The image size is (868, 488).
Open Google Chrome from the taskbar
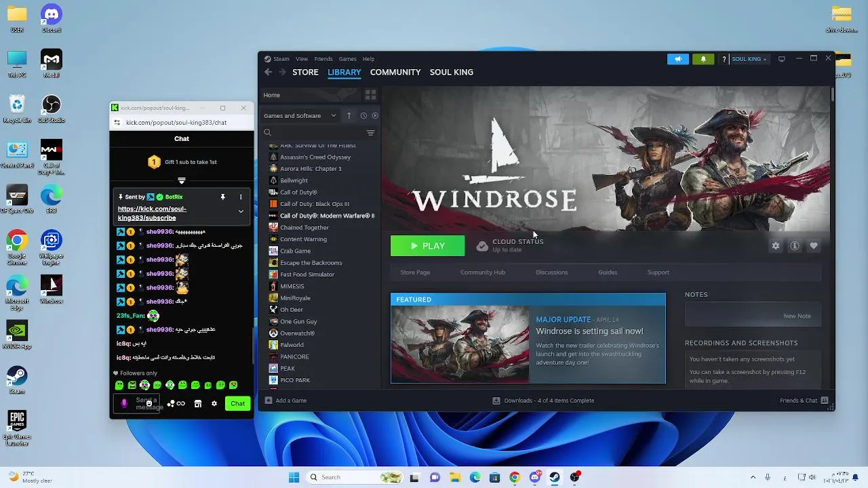pyautogui.click(x=515, y=477)
